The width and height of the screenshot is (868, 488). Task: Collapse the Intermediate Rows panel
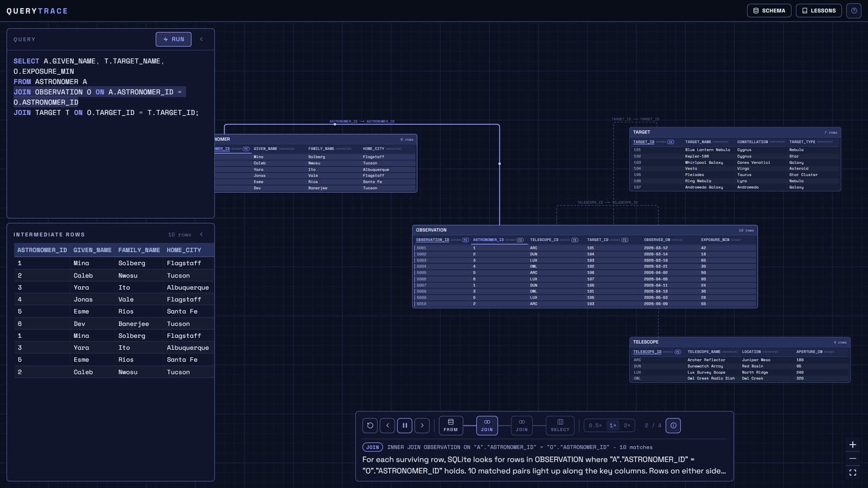pyautogui.click(x=201, y=235)
